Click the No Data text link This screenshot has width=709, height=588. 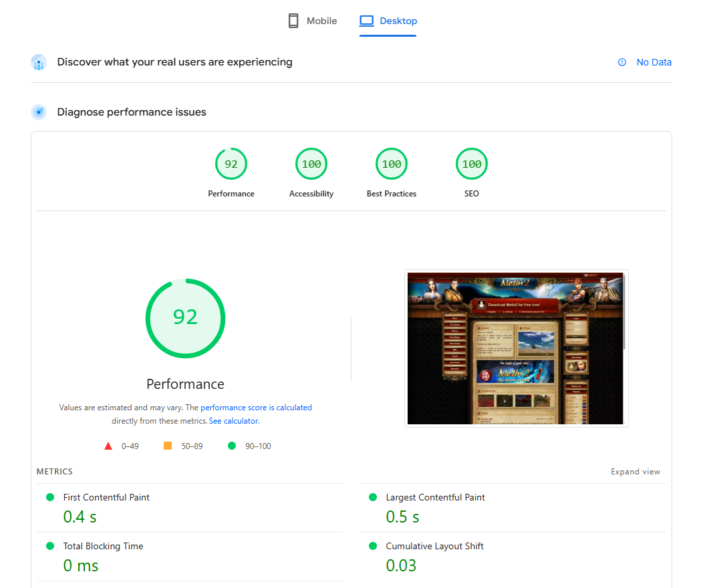coord(654,62)
